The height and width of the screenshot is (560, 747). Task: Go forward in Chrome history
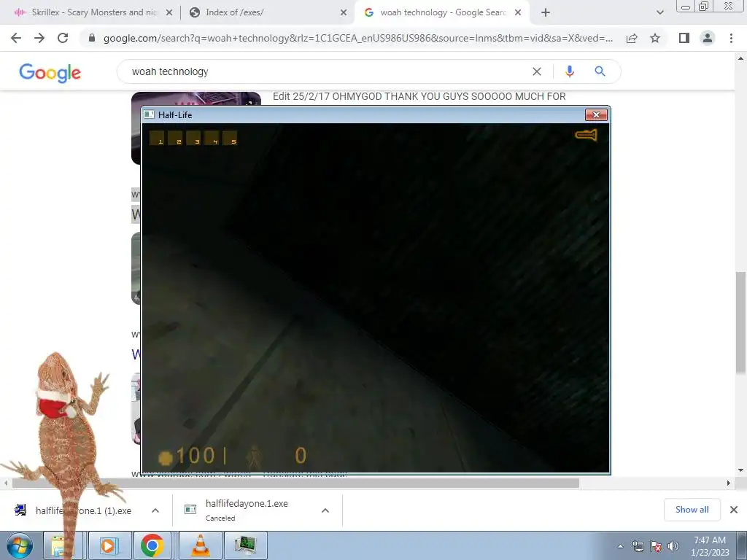click(x=39, y=38)
